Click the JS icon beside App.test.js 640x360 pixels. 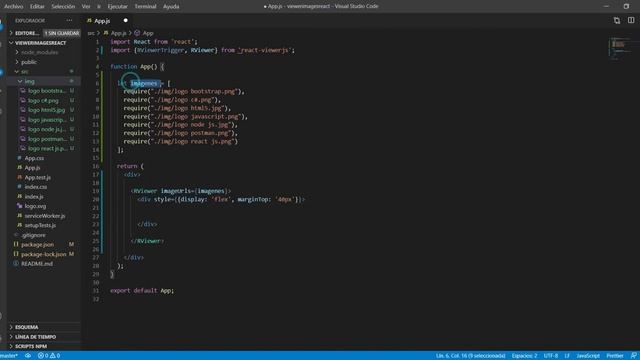[x=19, y=178]
